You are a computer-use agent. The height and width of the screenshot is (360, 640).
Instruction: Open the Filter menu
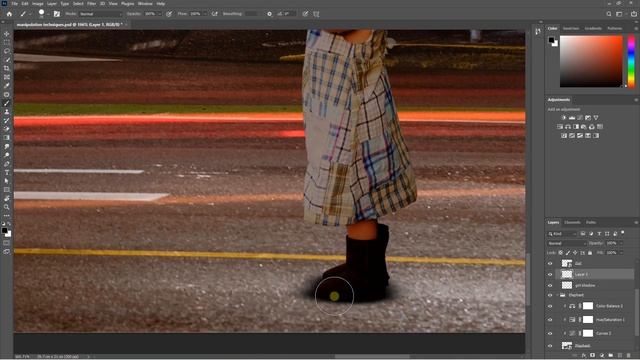click(x=91, y=4)
